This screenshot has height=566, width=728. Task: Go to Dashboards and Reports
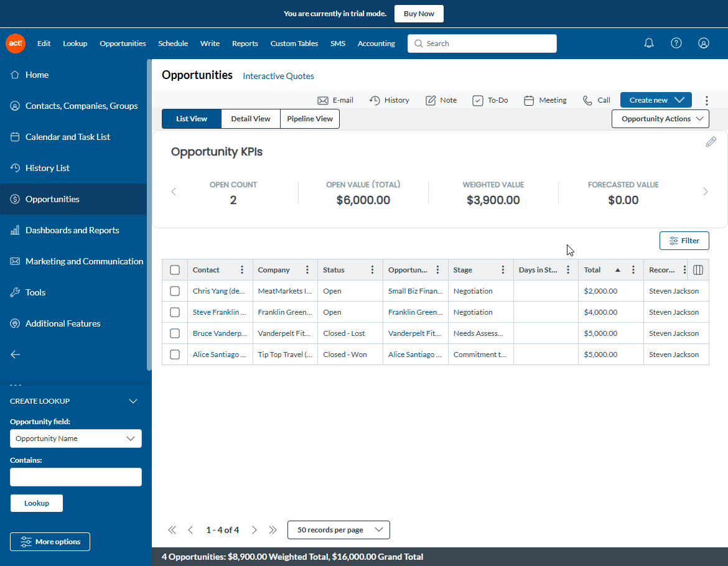pos(73,230)
